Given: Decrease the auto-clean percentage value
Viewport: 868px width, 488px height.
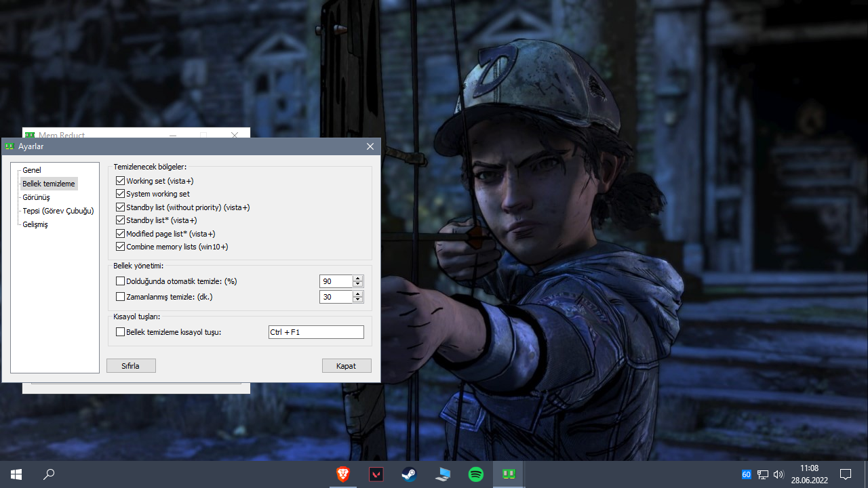Looking at the screenshot, I should (x=358, y=284).
